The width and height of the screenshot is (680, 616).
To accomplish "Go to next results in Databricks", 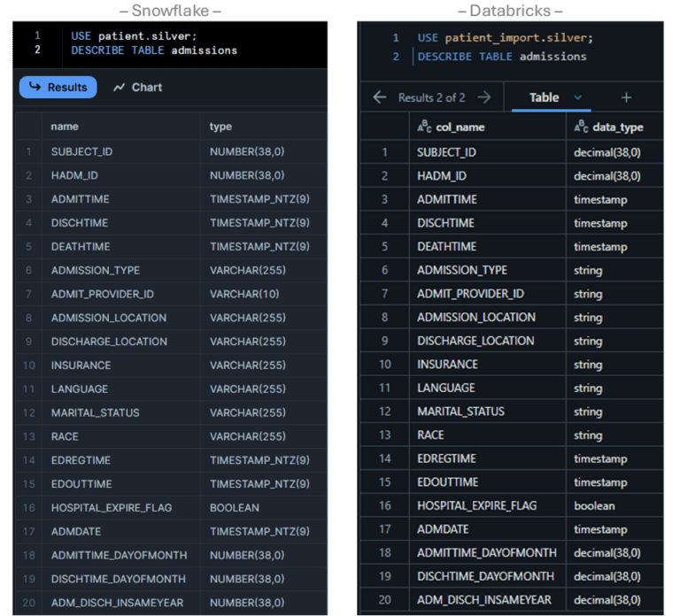I will pyautogui.click(x=483, y=97).
